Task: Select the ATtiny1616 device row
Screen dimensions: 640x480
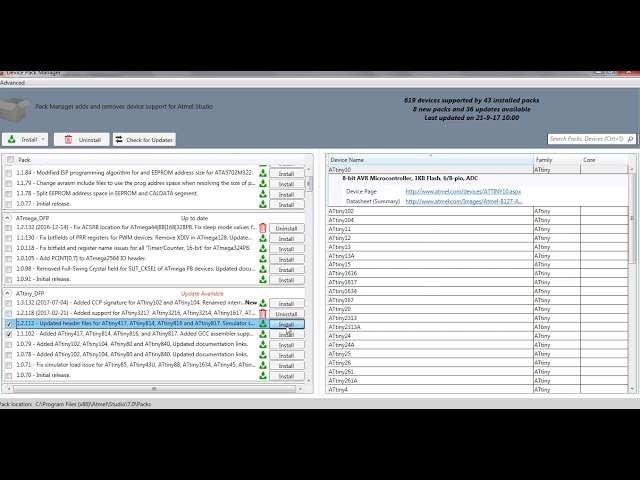Action: pos(478,273)
